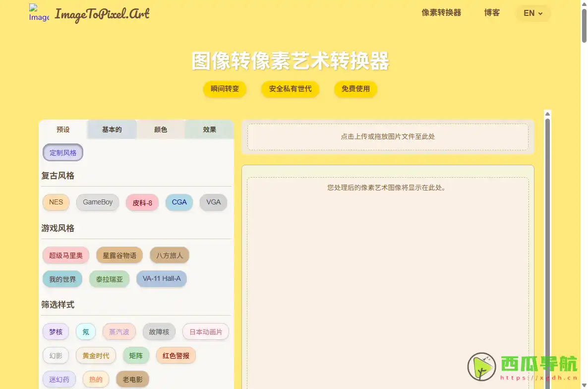Click the ImageToPixel.Art logo image
This screenshot has width=588, height=389.
tap(39, 13)
